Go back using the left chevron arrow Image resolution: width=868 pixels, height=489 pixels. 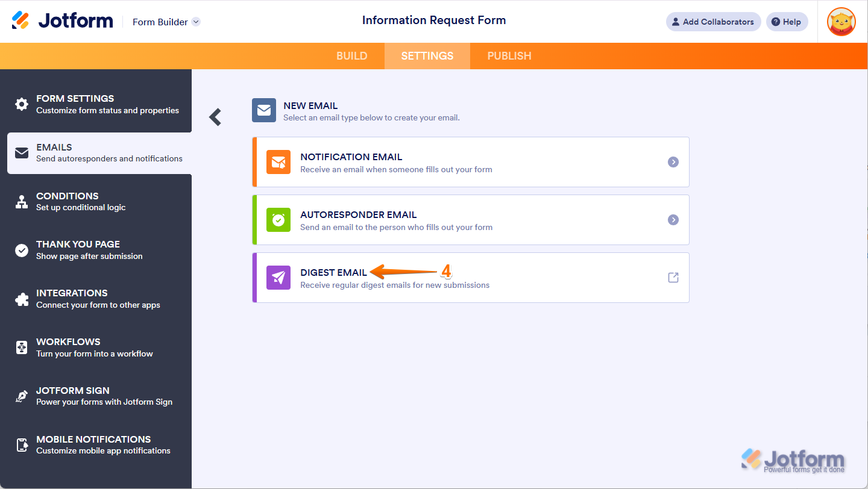[215, 117]
